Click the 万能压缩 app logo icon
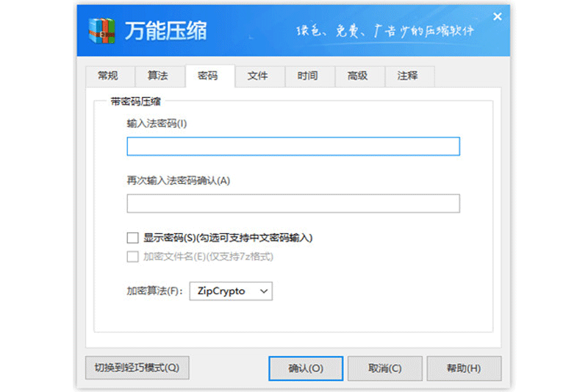588x392 pixels. pos(103,30)
